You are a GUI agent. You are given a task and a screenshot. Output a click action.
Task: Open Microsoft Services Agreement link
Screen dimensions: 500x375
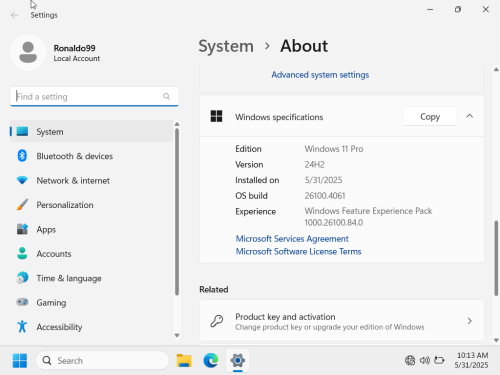[292, 239]
